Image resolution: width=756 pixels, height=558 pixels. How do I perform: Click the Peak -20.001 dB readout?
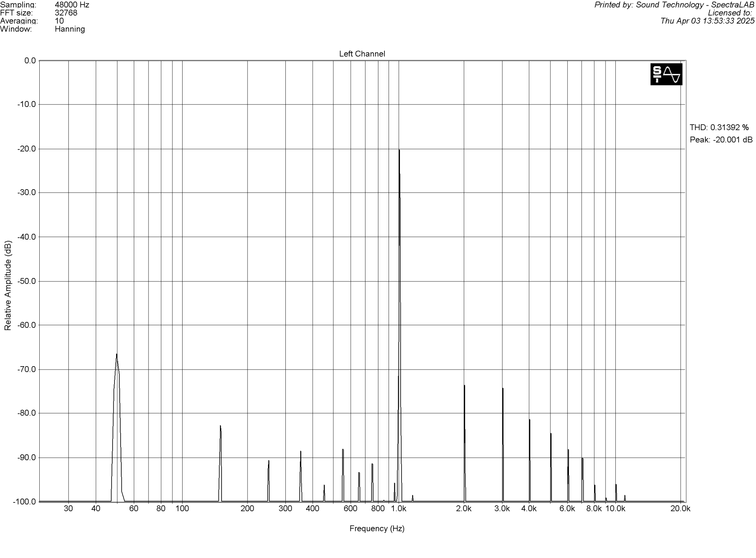pos(721,140)
